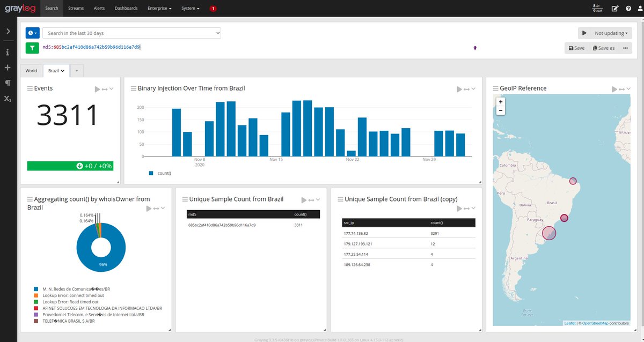644x342 pixels.
Task: Open the Binary Injection widget actions chevron
Action: [x=473, y=89]
